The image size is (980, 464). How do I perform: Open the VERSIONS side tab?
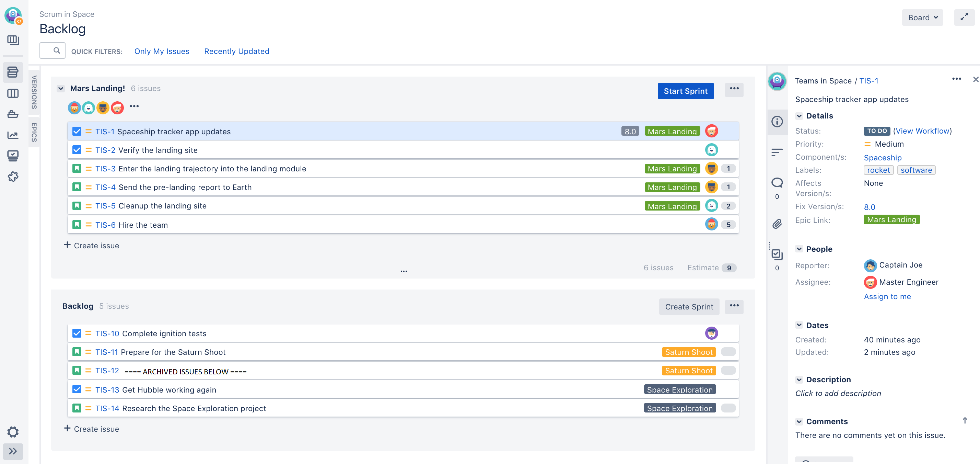34,92
